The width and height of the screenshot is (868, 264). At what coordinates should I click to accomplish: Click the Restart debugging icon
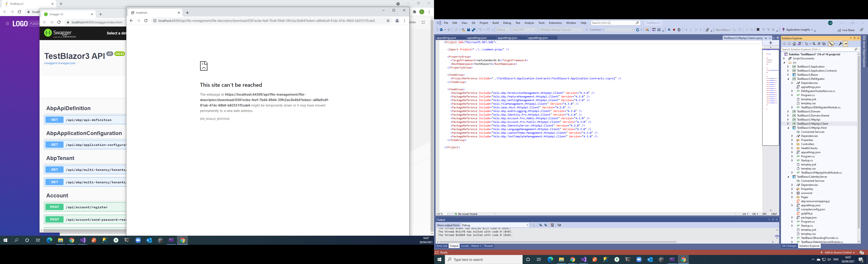click(x=679, y=30)
